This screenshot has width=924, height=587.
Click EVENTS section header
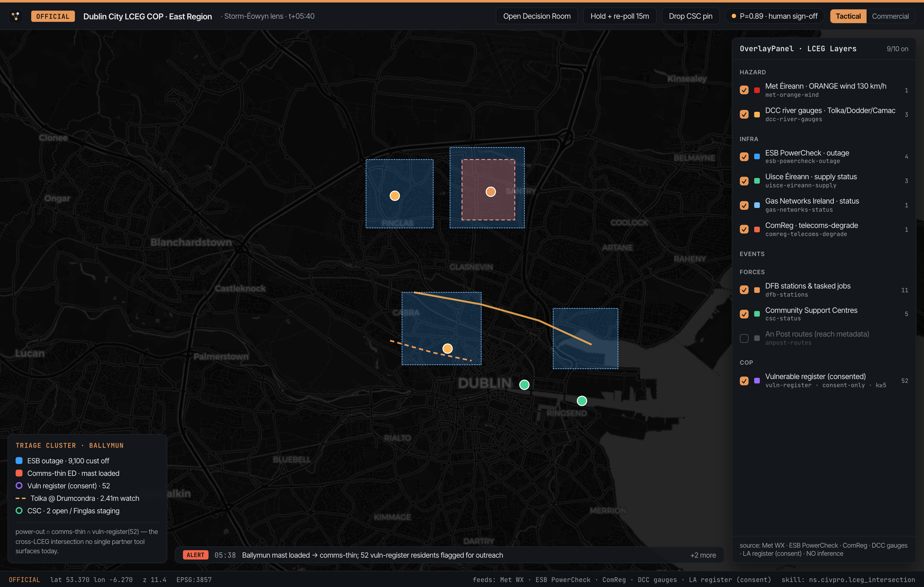point(752,254)
